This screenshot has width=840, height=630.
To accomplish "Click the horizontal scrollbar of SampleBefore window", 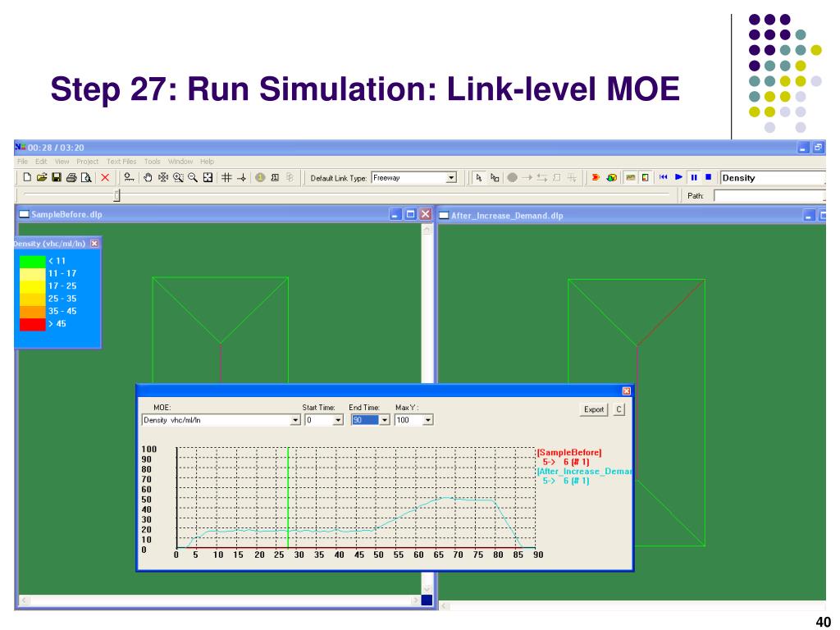I will [x=220, y=600].
